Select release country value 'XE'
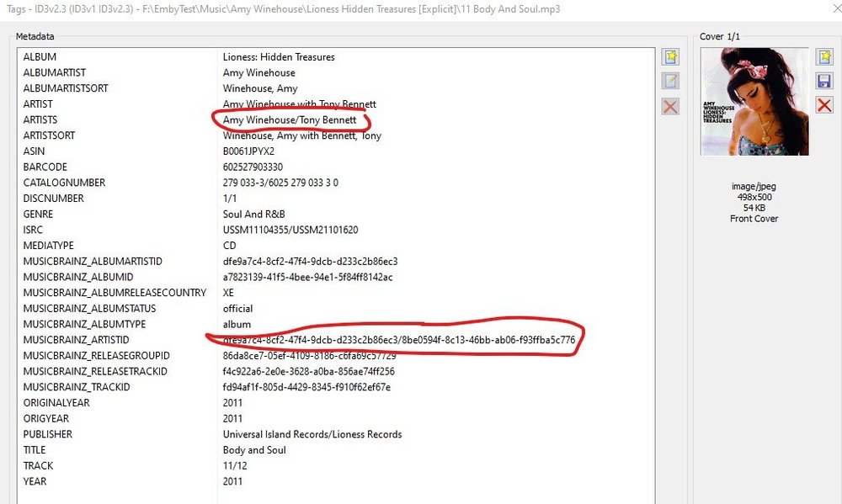Viewport: 842px width, 504px height. (x=228, y=293)
